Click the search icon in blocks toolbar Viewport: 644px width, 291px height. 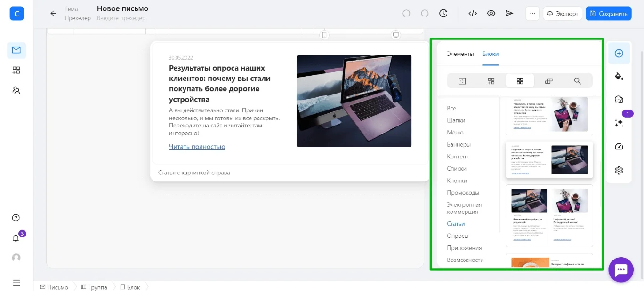click(x=578, y=81)
